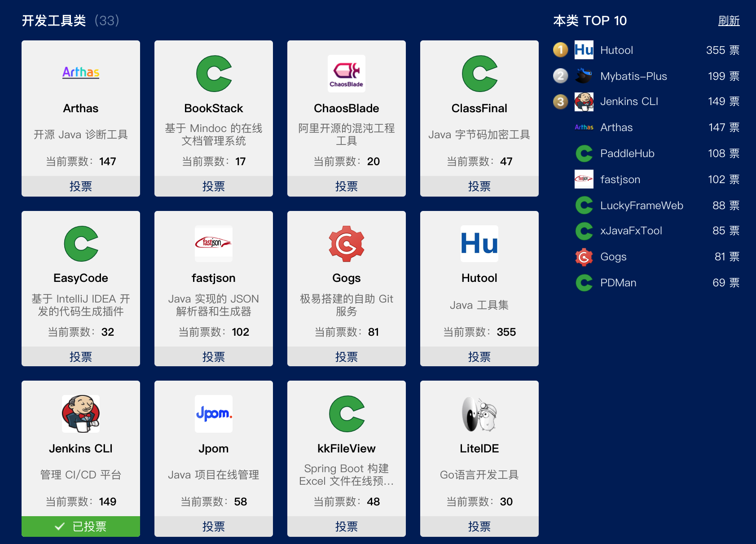The height and width of the screenshot is (544, 756).
Task: Click the gold first-place medal icon
Action: [x=560, y=50]
